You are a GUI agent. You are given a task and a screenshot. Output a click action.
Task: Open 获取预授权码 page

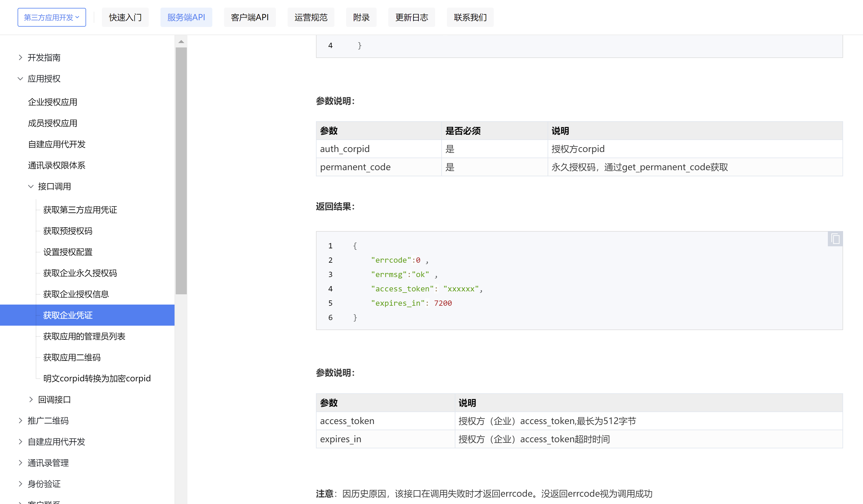pos(68,231)
